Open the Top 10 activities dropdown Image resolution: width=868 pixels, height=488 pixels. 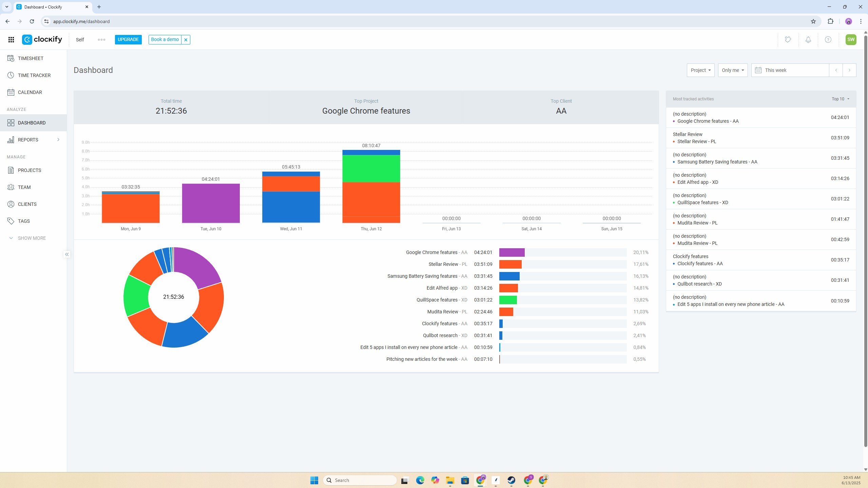pos(840,99)
